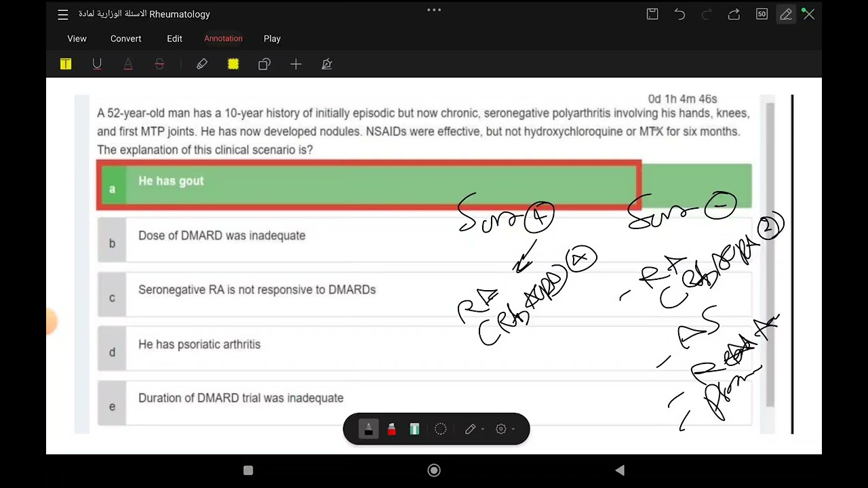Pick the green eraser in floating toolbar
This screenshot has height=488, width=868.
click(414, 429)
